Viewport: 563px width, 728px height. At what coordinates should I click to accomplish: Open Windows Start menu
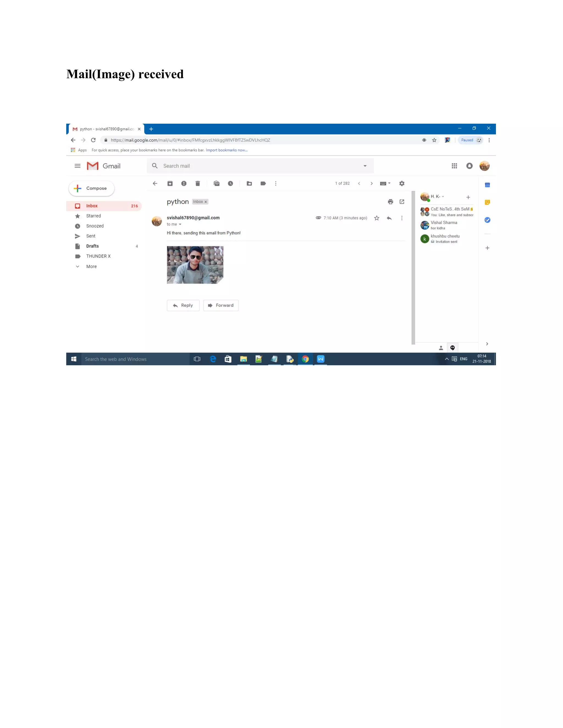click(74, 359)
